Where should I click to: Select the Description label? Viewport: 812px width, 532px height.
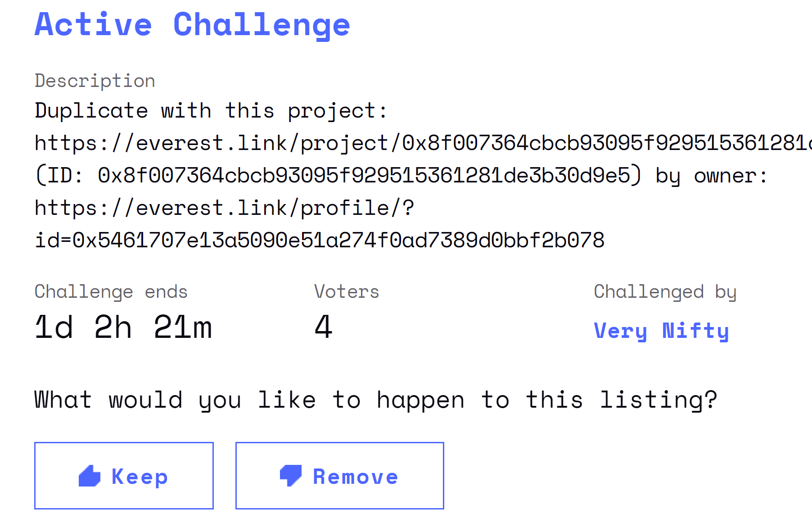(95, 81)
